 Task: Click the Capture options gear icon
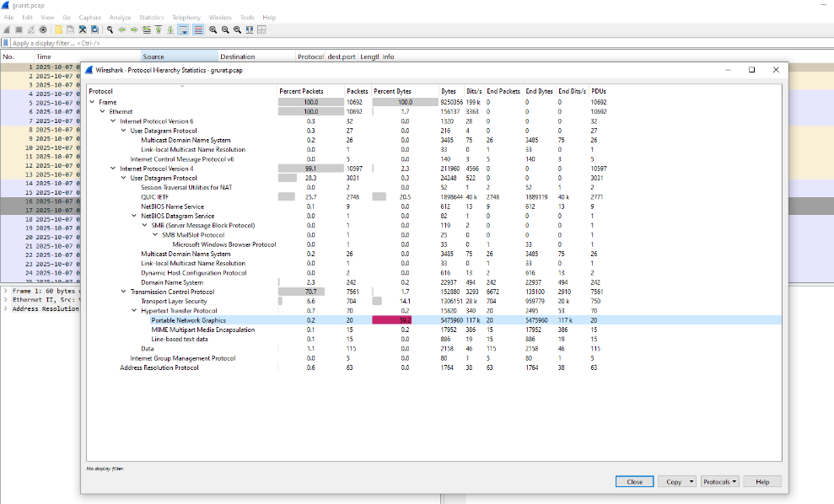pyautogui.click(x=43, y=29)
